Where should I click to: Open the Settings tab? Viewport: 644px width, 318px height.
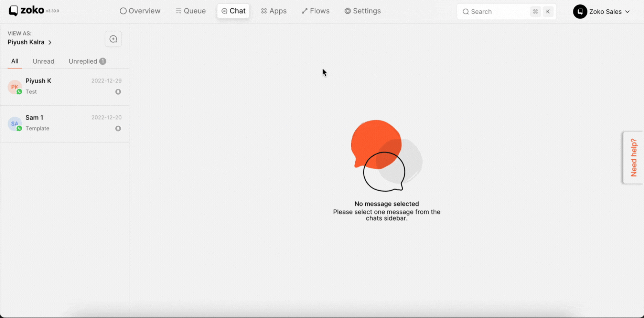pos(363,11)
